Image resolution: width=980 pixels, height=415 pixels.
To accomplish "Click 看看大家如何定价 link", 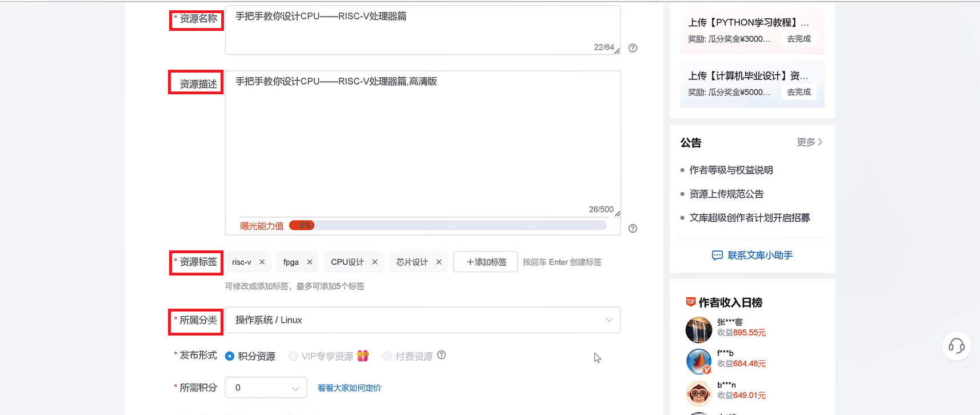I will [349, 388].
